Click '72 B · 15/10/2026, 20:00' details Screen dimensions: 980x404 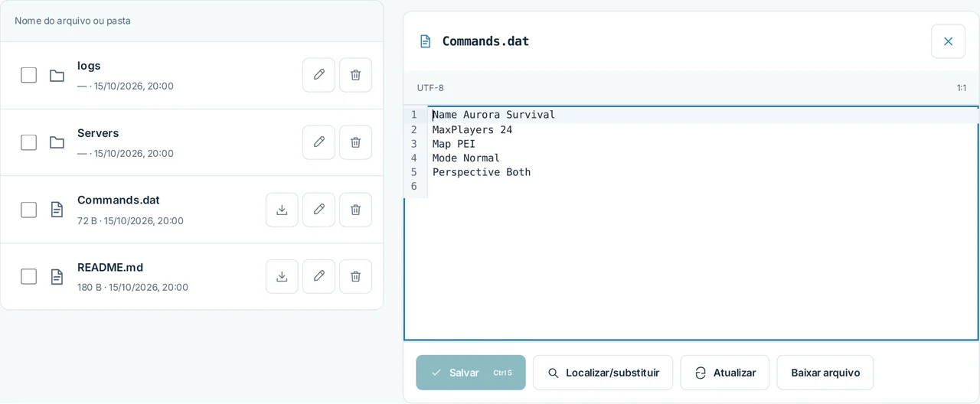130,221
